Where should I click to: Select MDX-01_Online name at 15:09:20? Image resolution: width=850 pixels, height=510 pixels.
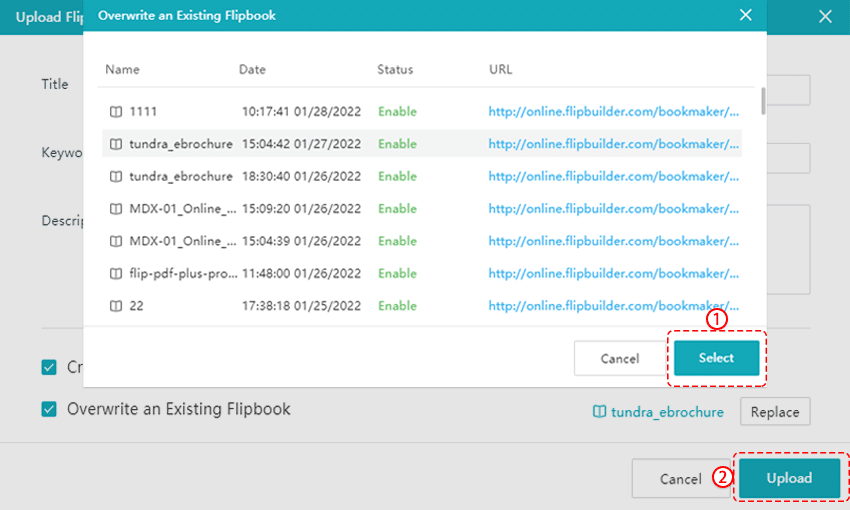pyautogui.click(x=183, y=209)
